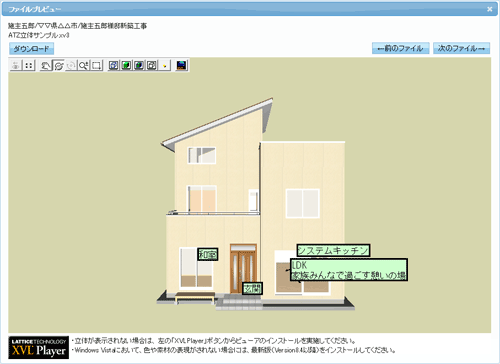The height and width of the screenshot is (364, 500).
Task: Select the rectangle area zoom tool
Action: click(96, 65)
